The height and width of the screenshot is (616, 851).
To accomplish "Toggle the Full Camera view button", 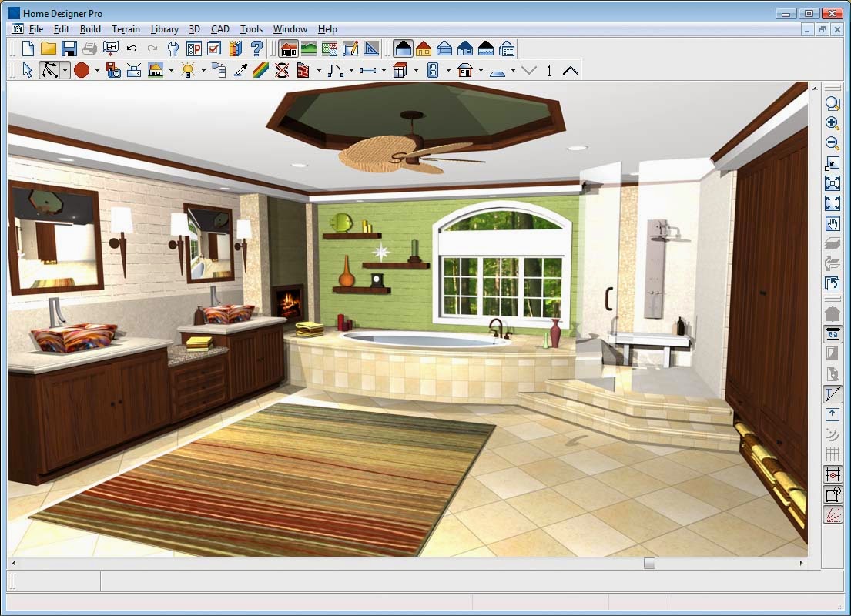I will 402,48.
